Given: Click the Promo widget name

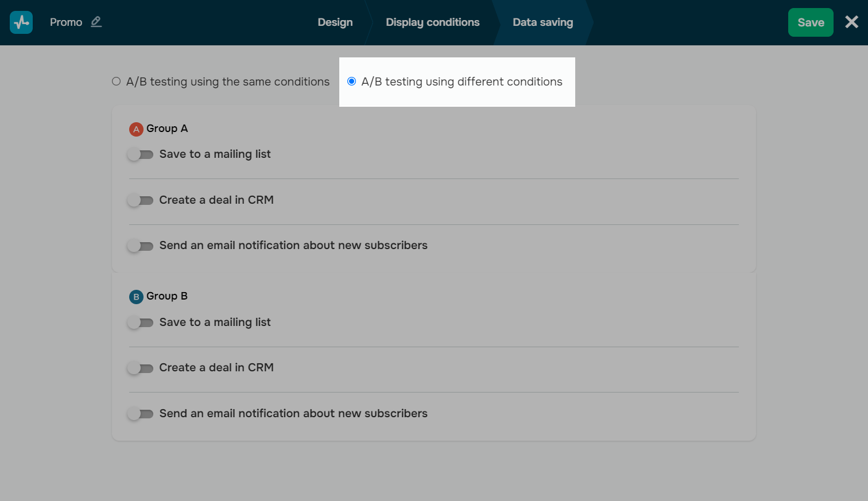Looking at the screenshot, I should coord(66,22).
